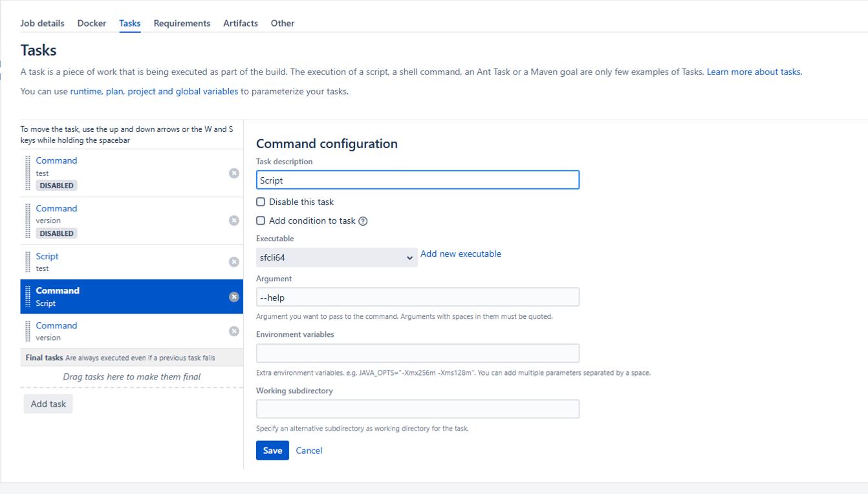Click the Add new executable link
868x494 pixels.
click(461, 253)
